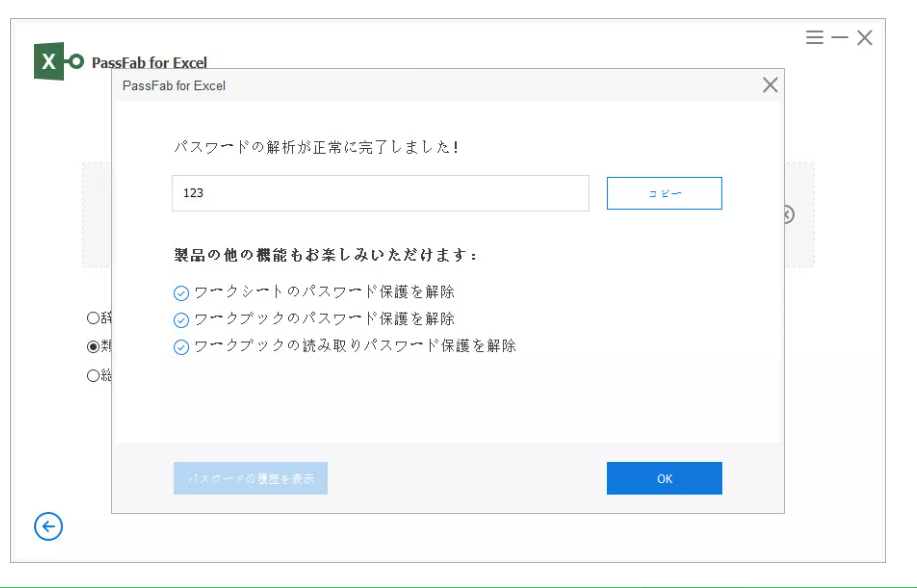Click the dialog title PassFab for Excel
This screenshot has height=588, width=917.
[174, 85]
